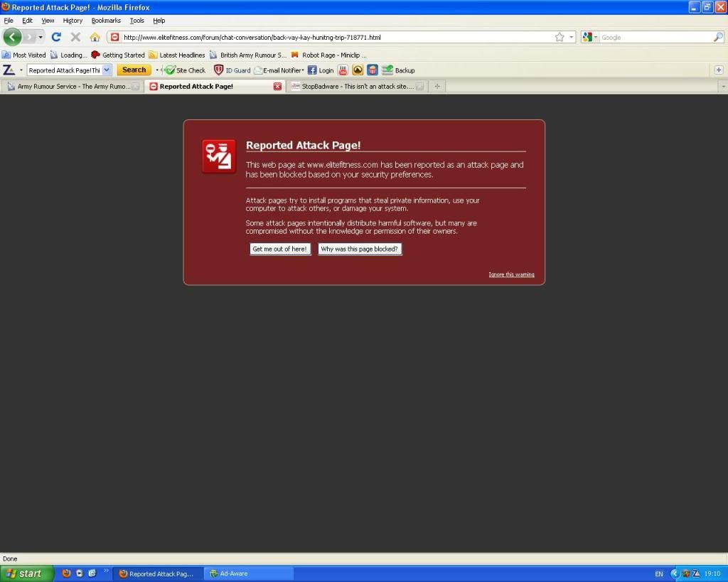Viewport: 728px width, 582px height.
Task: Click the ID Guard shield icon
Action: pos(219,70)
